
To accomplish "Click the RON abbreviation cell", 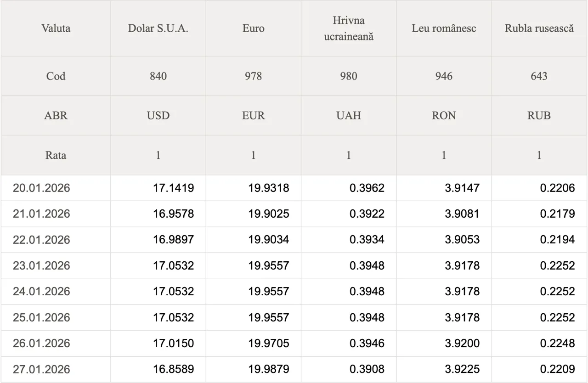I will click(x=444, y=116).
